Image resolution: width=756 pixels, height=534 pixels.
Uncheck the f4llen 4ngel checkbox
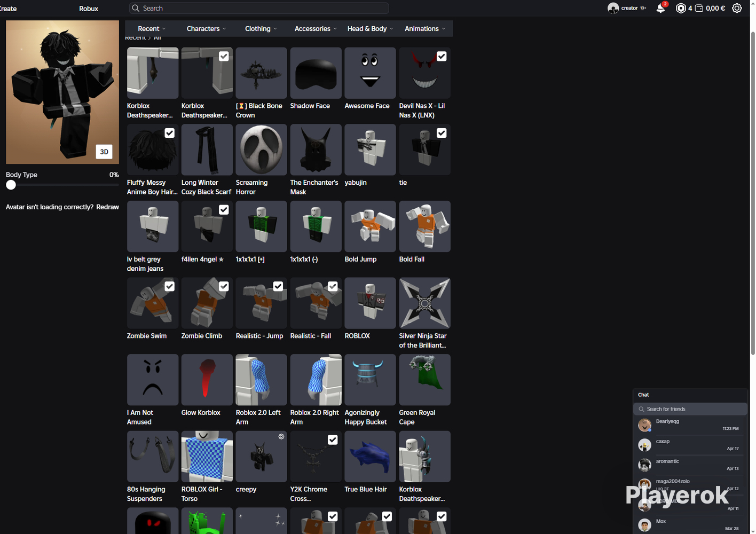coord(224,210)
